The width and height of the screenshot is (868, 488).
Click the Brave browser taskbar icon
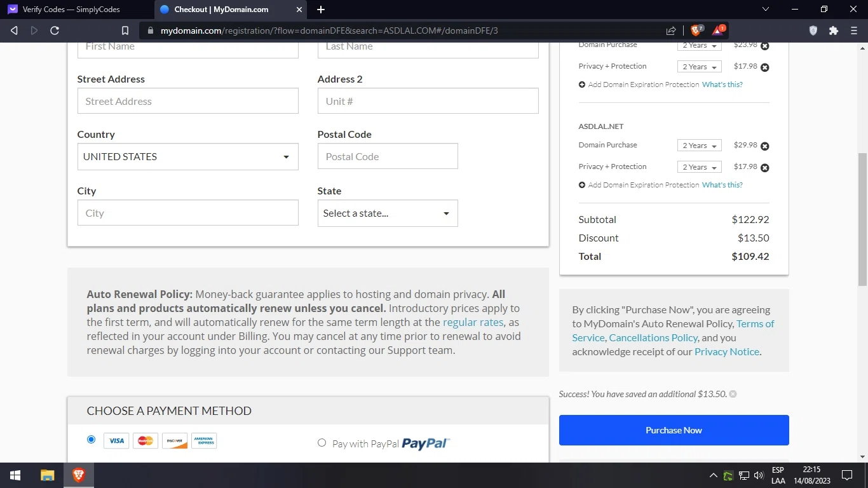click(x=79, y=475)
